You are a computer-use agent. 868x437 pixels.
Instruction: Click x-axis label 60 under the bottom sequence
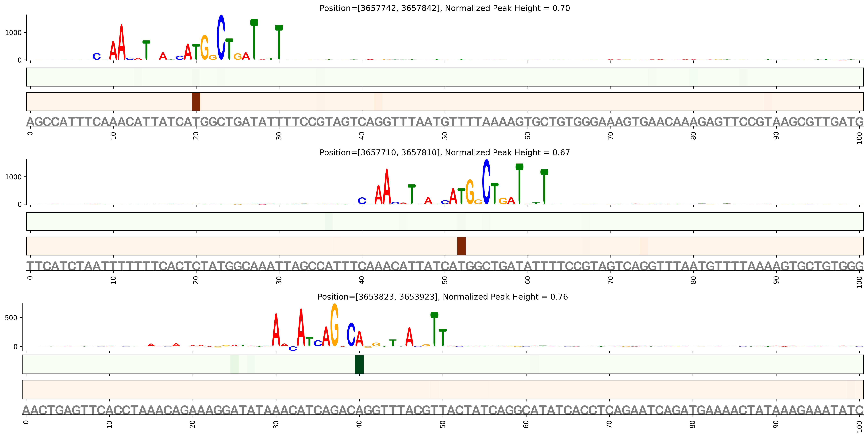[x=526, y=424]
